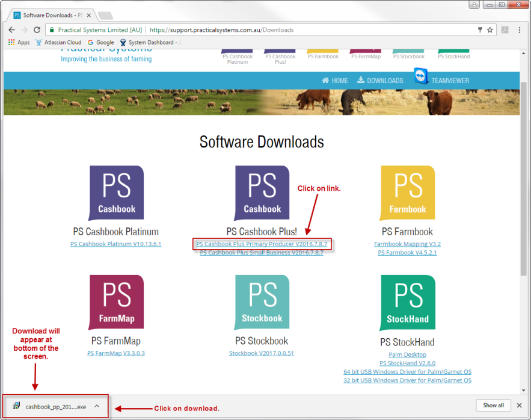
Task: Click the address bar URL field
Action: point(271,30)
